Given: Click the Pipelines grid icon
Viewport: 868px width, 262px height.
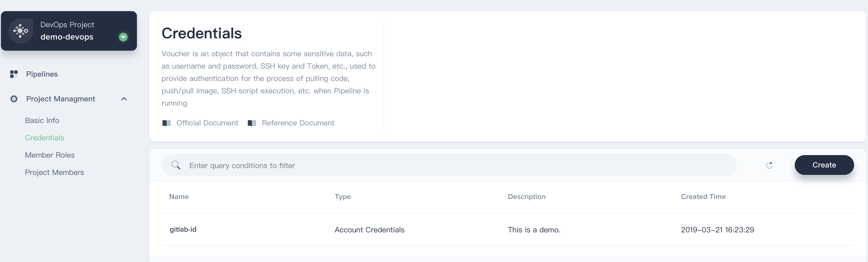Looking at the screenshot, I should (14, 74).
